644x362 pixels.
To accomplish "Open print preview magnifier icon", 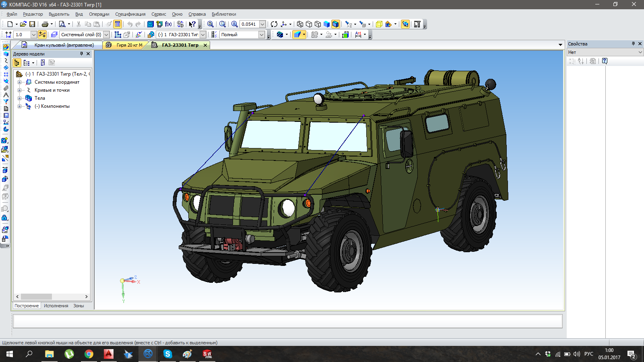I will tap(62, 24).
